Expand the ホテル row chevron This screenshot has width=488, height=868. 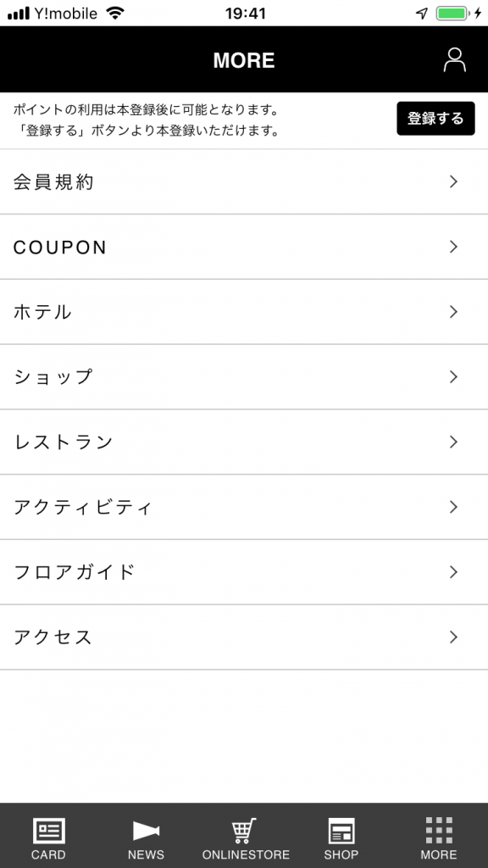click(x=454, y=312)
